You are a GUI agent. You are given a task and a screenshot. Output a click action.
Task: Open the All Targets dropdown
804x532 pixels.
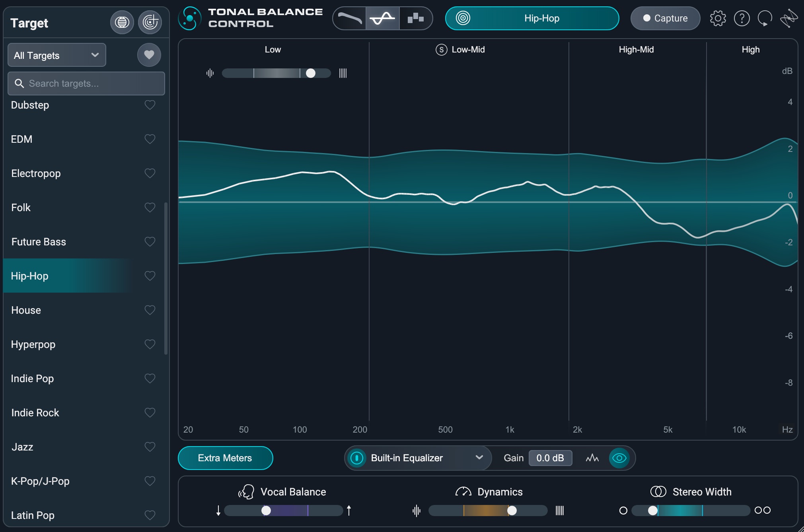tap(56, 55)
